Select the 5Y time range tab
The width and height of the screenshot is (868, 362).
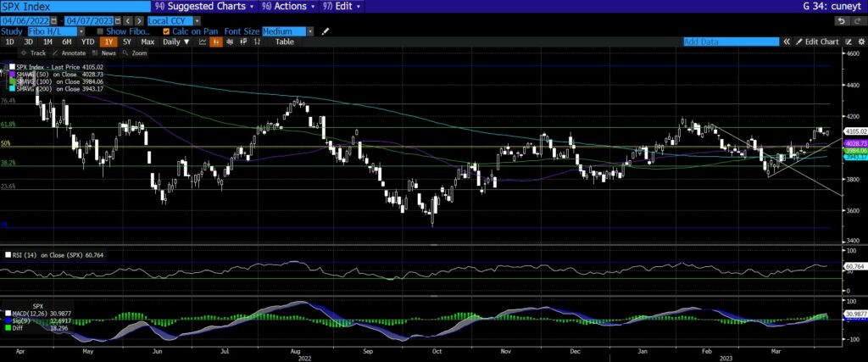point(126,42)
